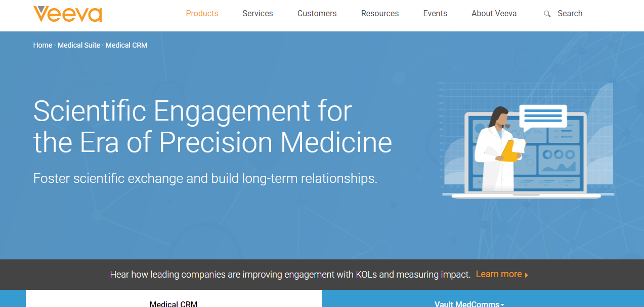Open the About Veeva navigation item
Viewport: 644px width, 307px height.
(494, 14)
